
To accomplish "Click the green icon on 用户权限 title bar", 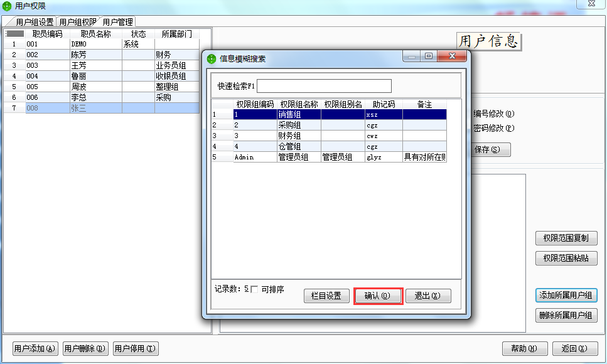I will pyautogui.click(x=6, y=5).
